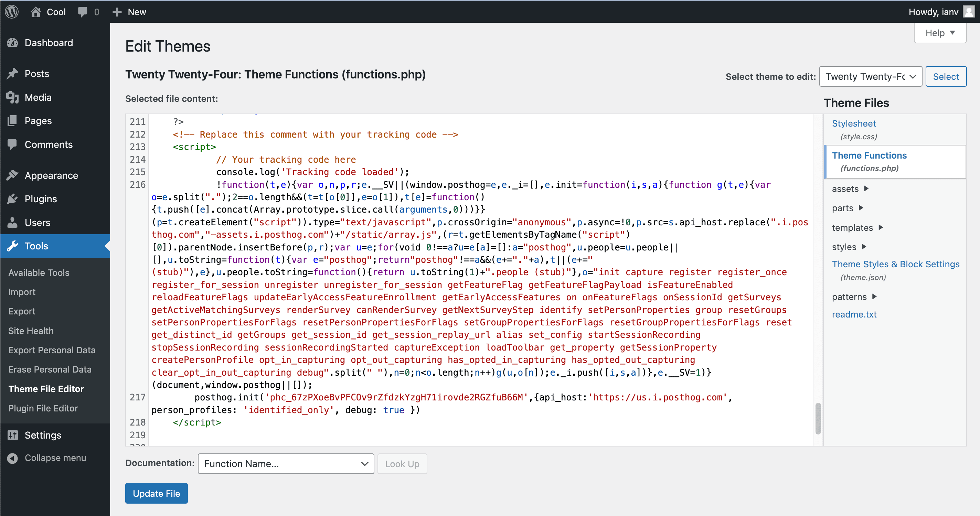Screen dimensions: 980x516
Task: Open the Function Name documentation dropdown
Action: click(x=286, y=463)
